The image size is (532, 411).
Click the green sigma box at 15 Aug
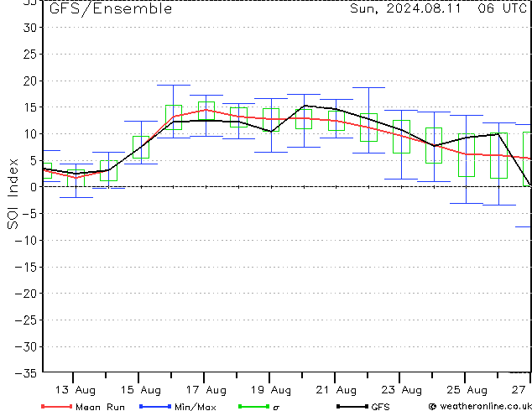click(x=141, y=147)
